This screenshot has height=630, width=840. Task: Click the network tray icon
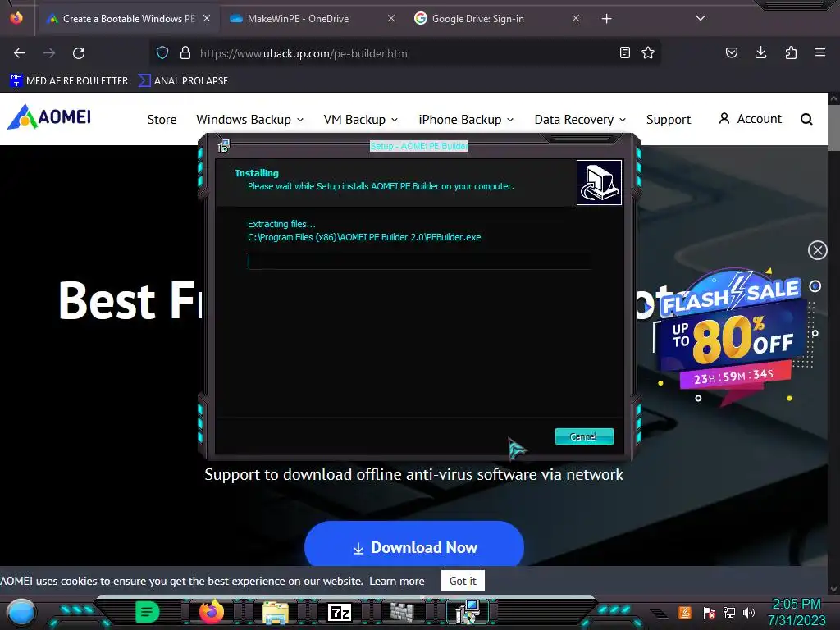[x=728, y=612]
